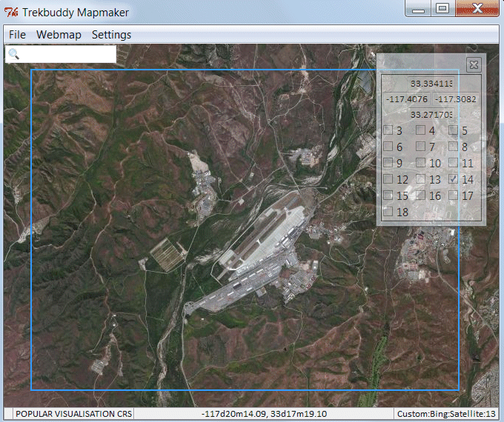Toggle the zoom level 10 checkbox

[420, 163]
